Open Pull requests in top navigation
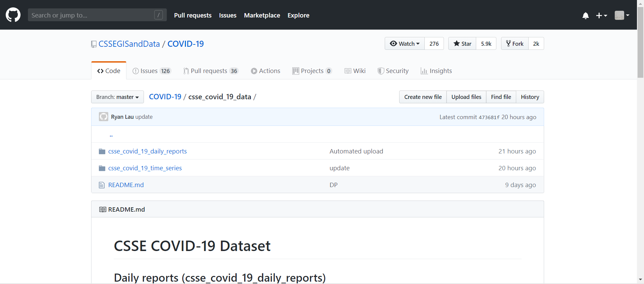The width and height of the screenshot is (644, 284). tap(193, 15)
